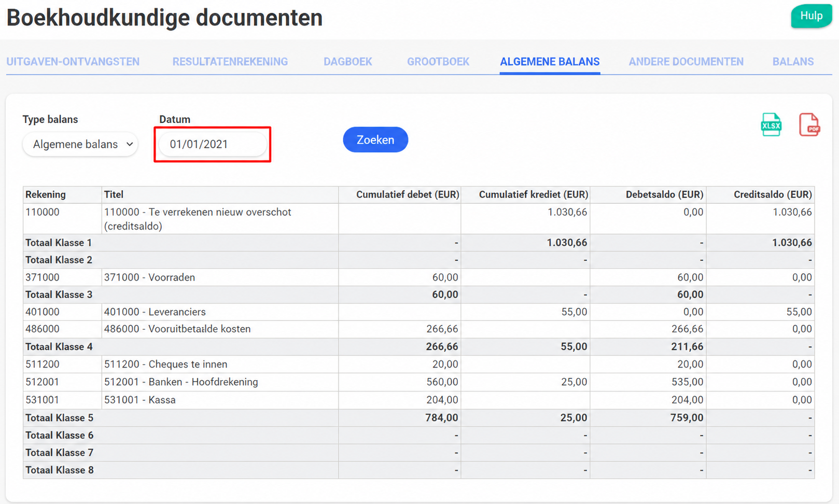Click the 535,00 Banken debit balance
The height and width of the screenshot is (504, 839).
[x=688, y=382]
